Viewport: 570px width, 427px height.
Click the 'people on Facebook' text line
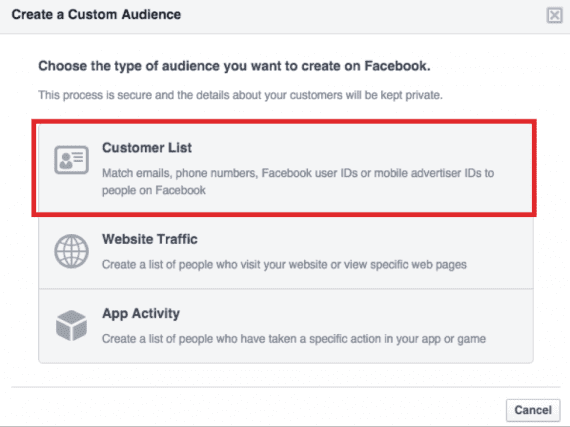pyautogui.click(x=154, y=190)
